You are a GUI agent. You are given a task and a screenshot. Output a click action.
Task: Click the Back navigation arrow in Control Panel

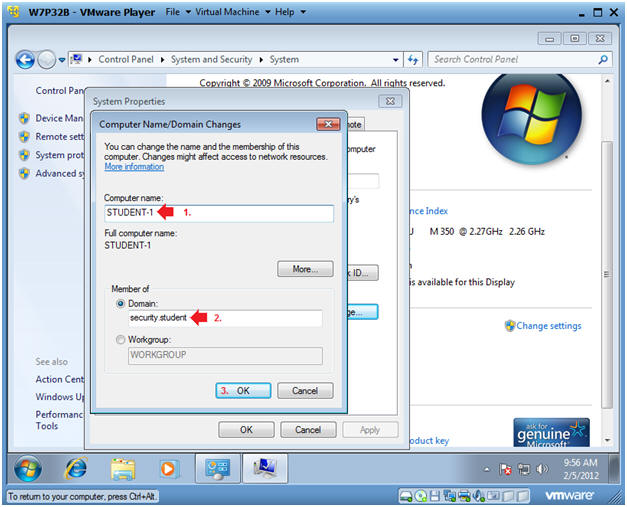pos(25,60)
